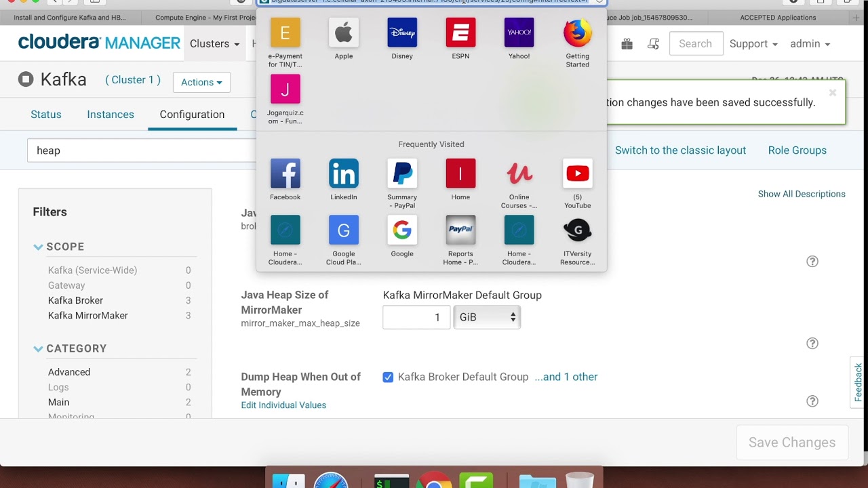Open the Jogarquiz.com favorite tile
Screen dimensions: 868x488
pyautogui.click(x=285, y=89)
